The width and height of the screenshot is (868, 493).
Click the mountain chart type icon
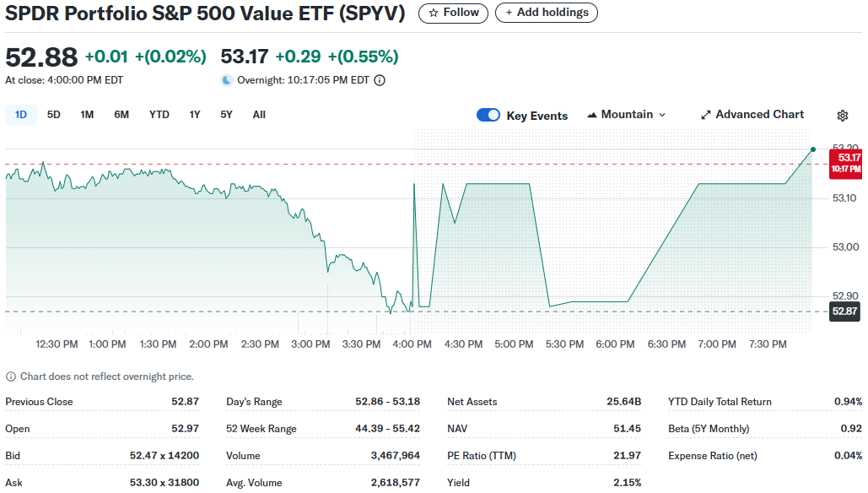pos(592,115)
